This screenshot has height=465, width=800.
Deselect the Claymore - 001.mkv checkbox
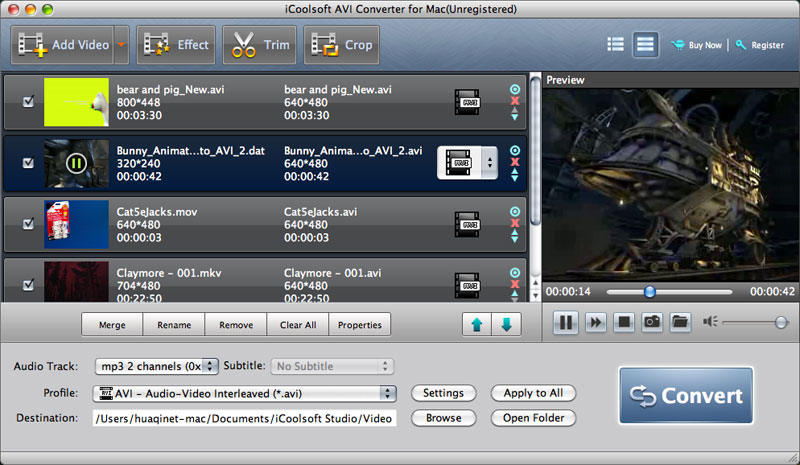pos(28,285)
